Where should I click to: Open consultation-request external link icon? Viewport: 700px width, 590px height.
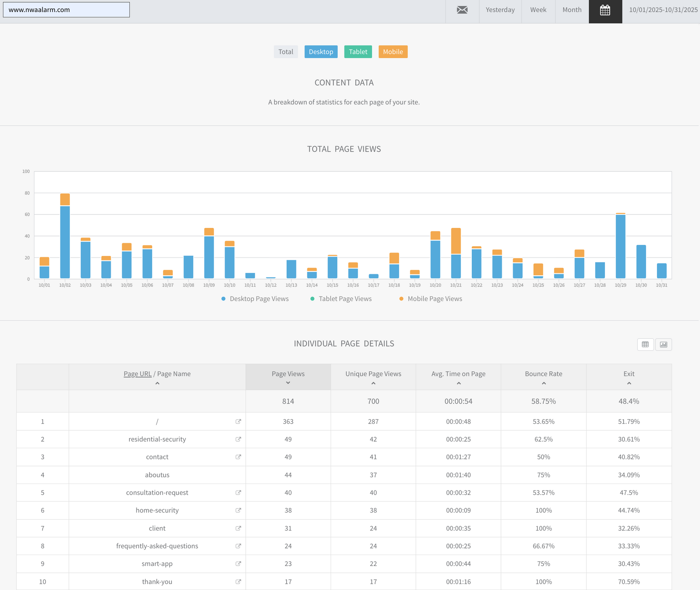[238, 493]
